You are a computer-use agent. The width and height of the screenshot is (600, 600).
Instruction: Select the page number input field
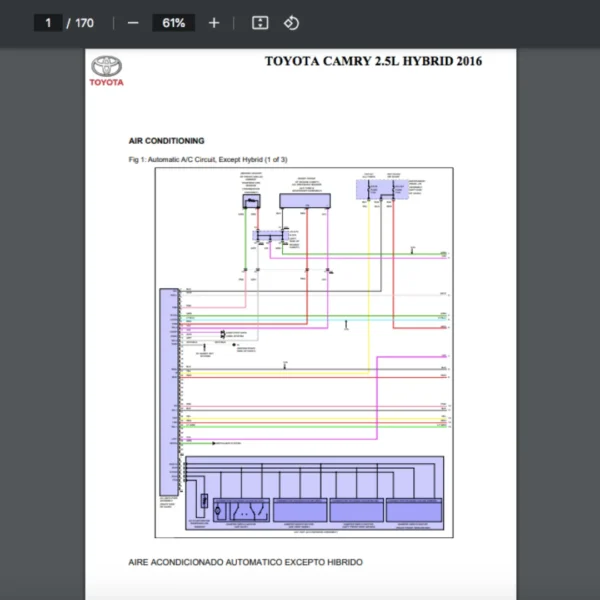(48, 23)
